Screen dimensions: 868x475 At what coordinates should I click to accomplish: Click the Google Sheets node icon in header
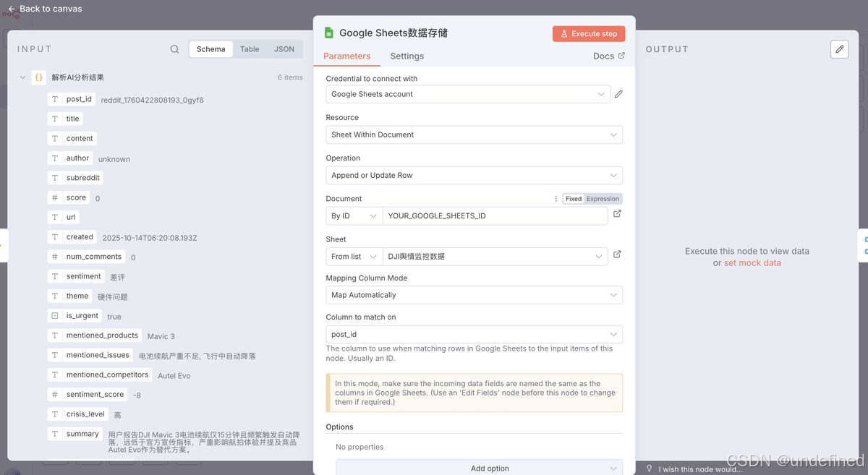pyautogui.click(x=327, y=32)
